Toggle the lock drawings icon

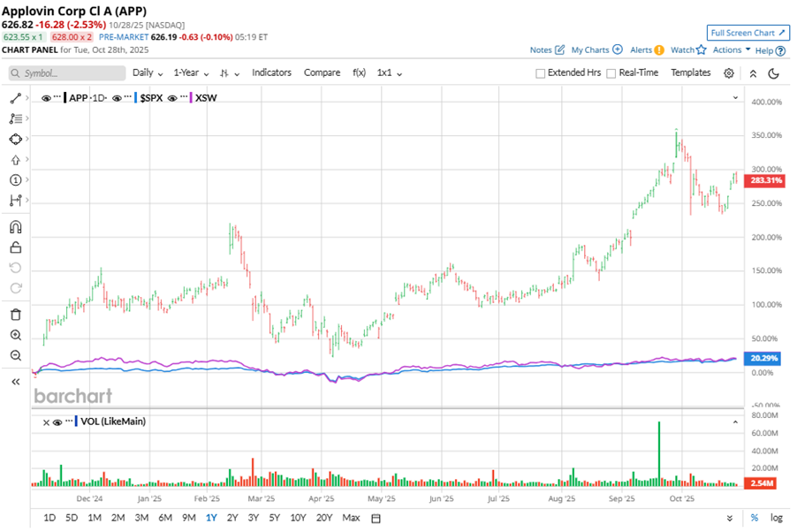[x=16, y=247]
